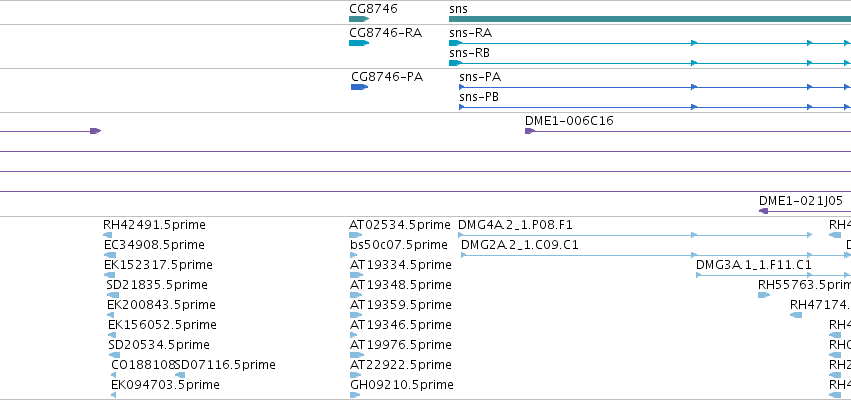The image size is (851, 400).
Task: Click the sns-PA protein feature line
Action: coord(655,87)
